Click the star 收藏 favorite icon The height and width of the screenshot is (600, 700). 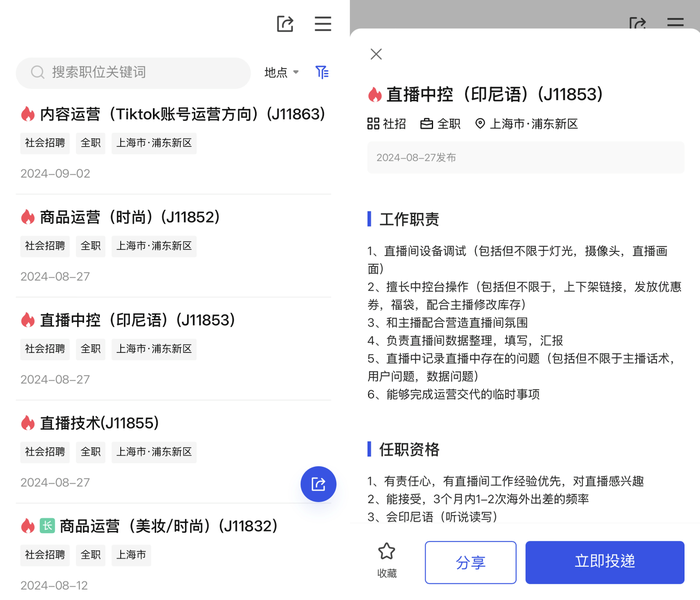coord(387,552)
